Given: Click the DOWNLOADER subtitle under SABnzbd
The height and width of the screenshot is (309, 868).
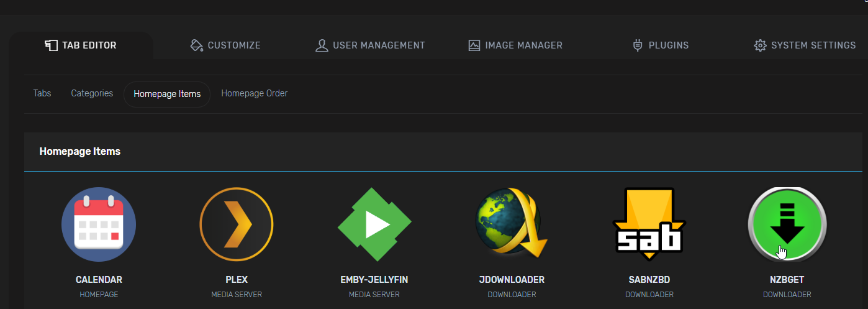Looking at the screenshot, I should (649, 295).
